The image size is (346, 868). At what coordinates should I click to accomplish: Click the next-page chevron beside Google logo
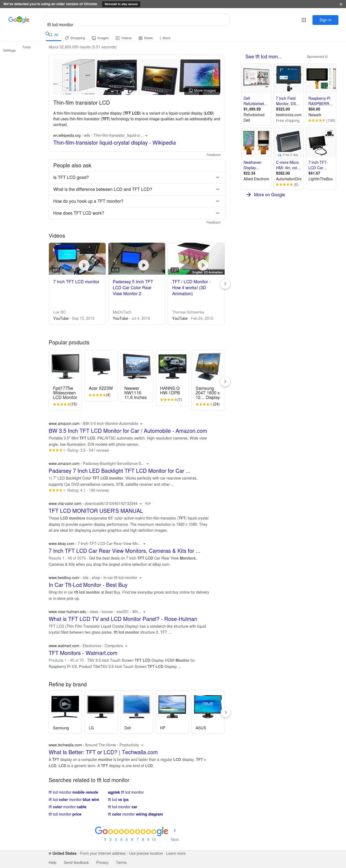click(x=175, y=830)
